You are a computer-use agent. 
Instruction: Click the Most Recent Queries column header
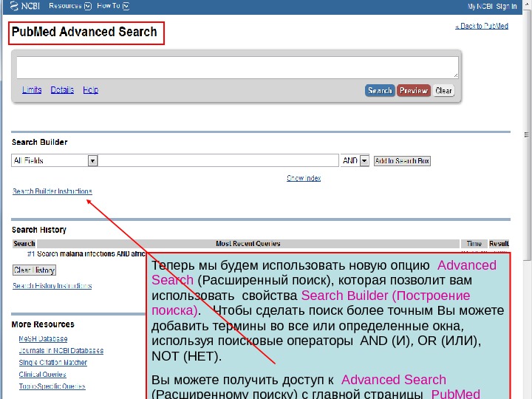pyautogui.click(x=248, y=244)
